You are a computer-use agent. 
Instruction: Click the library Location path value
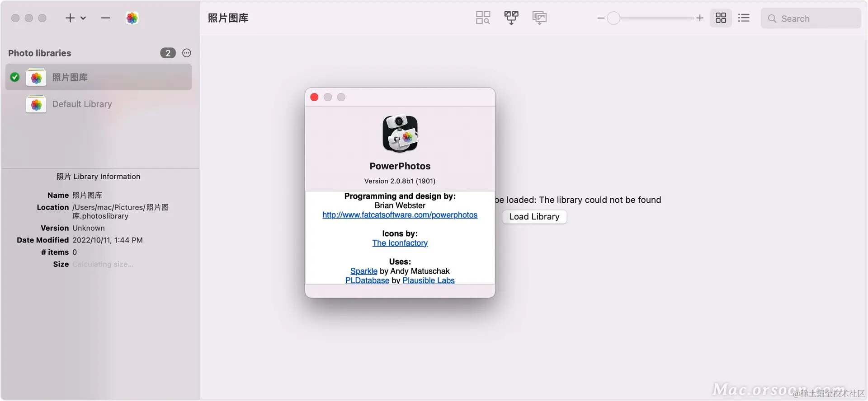(x=120, y=211)
